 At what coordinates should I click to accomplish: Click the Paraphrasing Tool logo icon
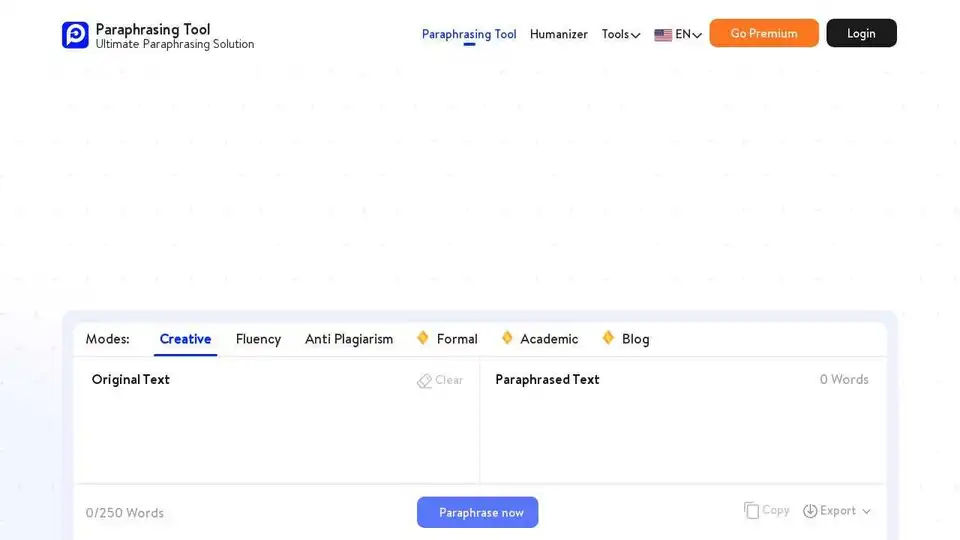click(75, 35)
